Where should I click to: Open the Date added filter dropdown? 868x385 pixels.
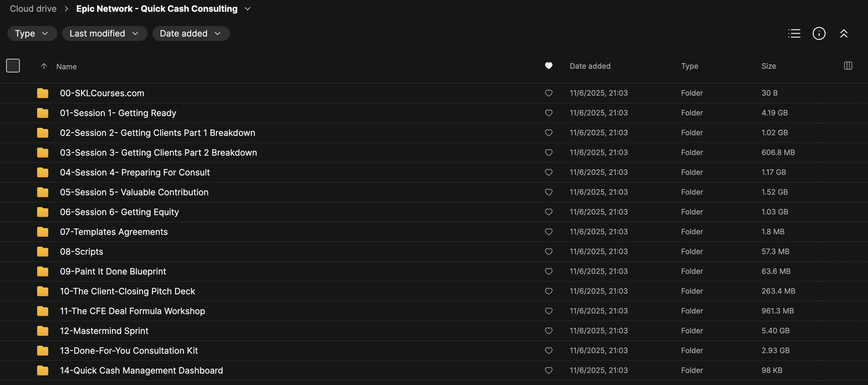pyautogui.click(x=191, y=33)
